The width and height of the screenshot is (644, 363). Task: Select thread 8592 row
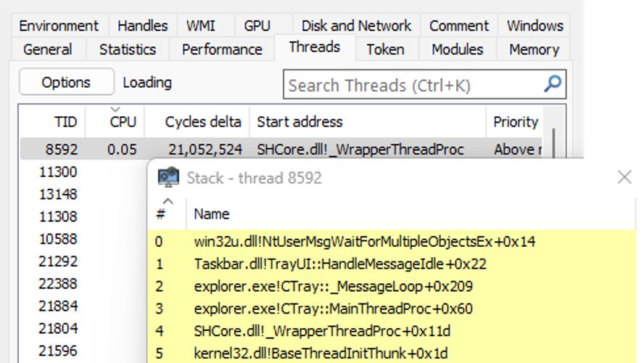(x=62, y=150)
